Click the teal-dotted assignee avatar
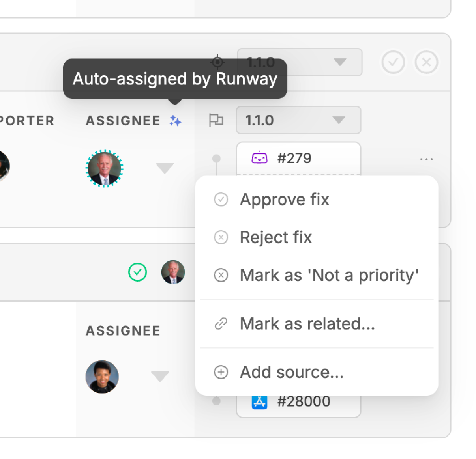The image size is (476, 459). coord(105,168)
